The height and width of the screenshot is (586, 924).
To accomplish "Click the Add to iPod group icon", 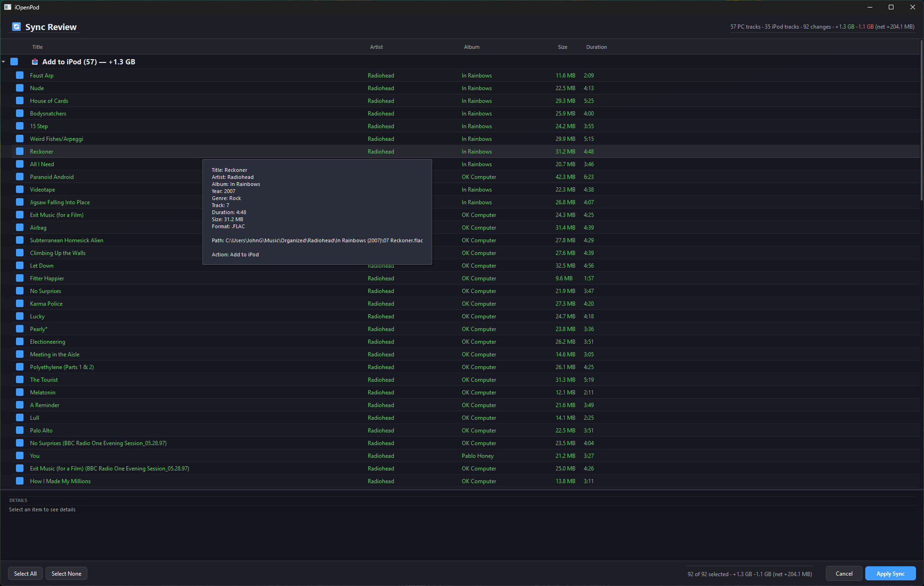I will click(x=34, y=62).
